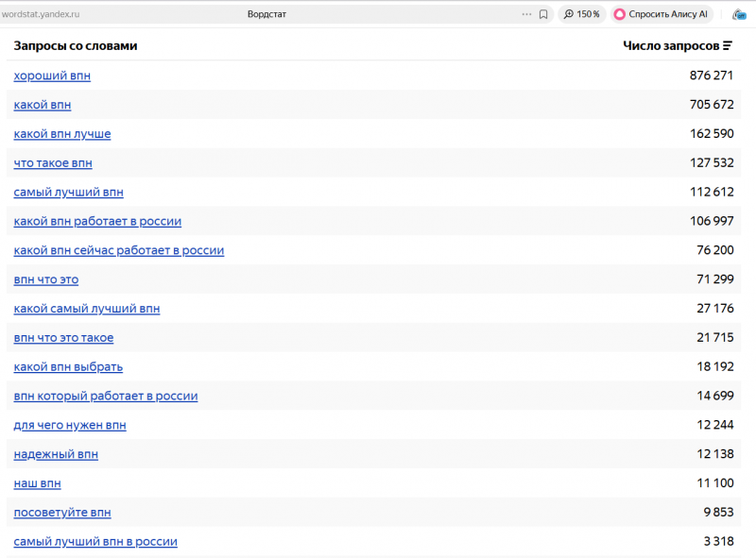
Task: Bookmark this page with the bookmark icon
Action: (543, 14)
